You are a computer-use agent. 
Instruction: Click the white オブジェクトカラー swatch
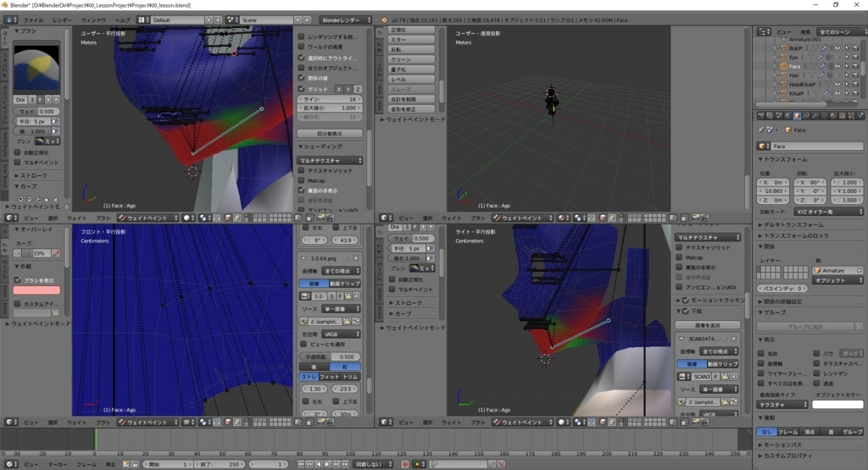coord(837,405)
